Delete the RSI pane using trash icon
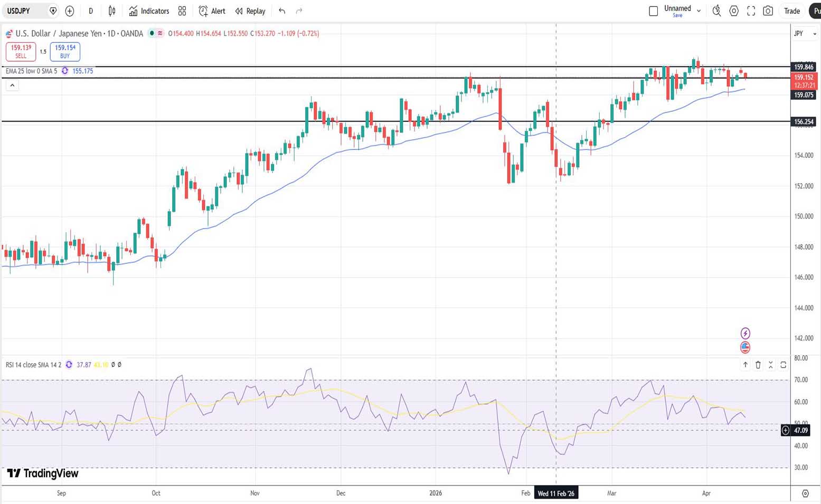821x504 pixels. [x=758, y=365]
